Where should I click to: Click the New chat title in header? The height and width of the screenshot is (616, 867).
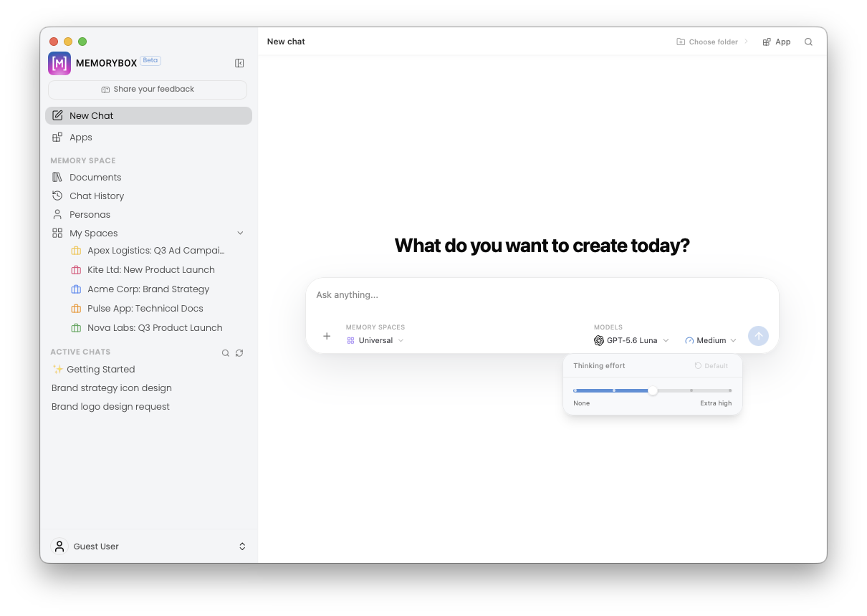click(286, 42)
